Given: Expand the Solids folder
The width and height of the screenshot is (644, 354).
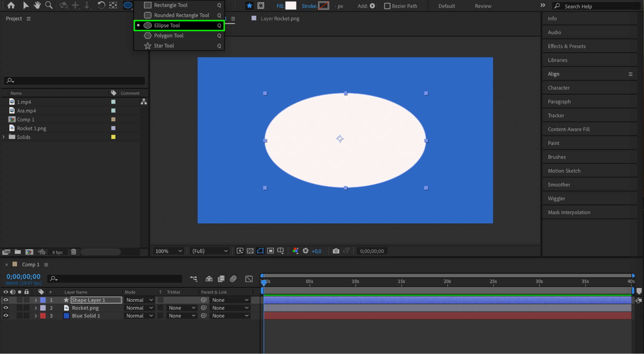Looking at the screenshot, I should [4, 137].
